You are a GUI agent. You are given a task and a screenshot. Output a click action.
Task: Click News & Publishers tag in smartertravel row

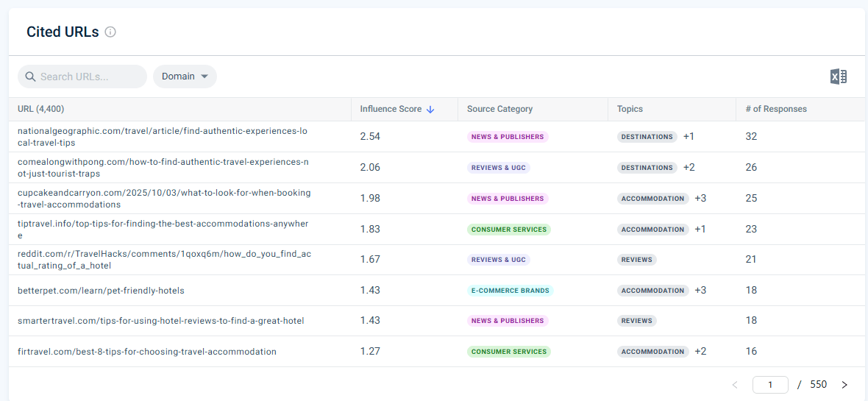pyautogui.click(x=508, y=321)
